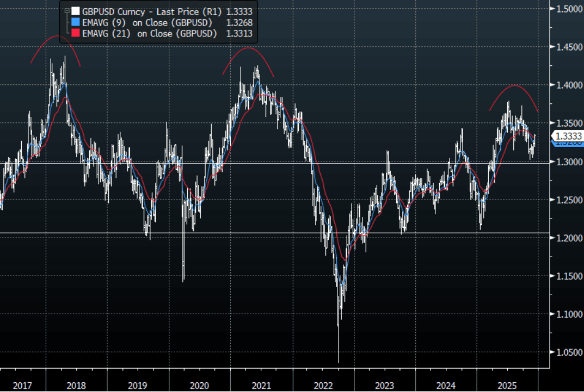Click the 1.2000 price axis label
584x392 pixels.
tap(567, 238)
